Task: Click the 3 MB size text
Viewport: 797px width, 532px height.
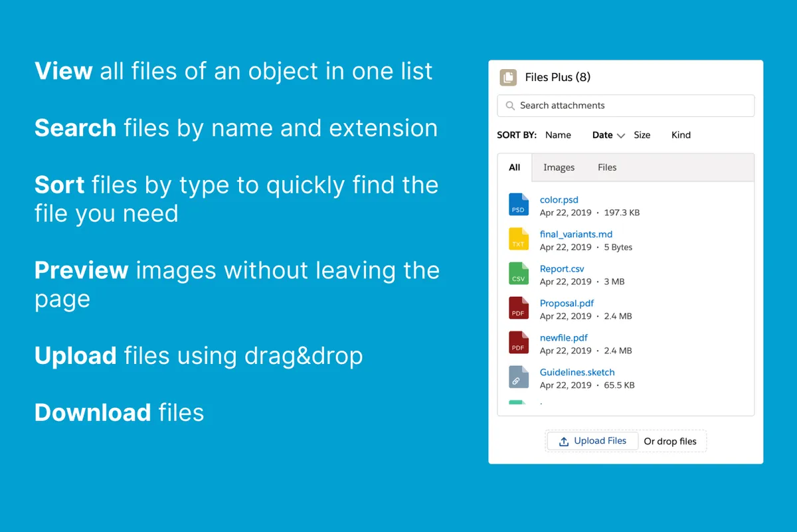Action: [614, 282]
